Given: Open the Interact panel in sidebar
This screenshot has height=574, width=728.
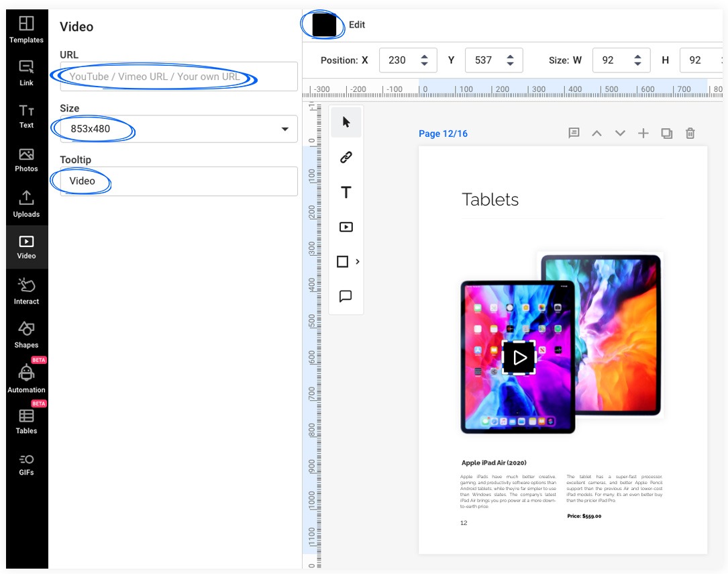Looking at the screenshot, I should tap(26, 291).
